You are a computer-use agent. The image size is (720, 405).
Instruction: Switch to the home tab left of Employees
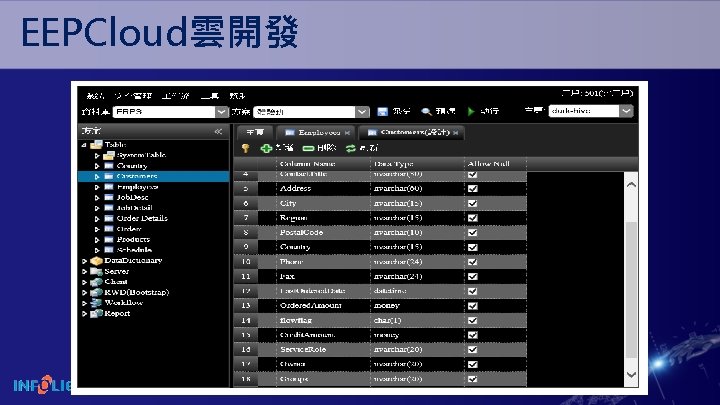coord(255,133)
